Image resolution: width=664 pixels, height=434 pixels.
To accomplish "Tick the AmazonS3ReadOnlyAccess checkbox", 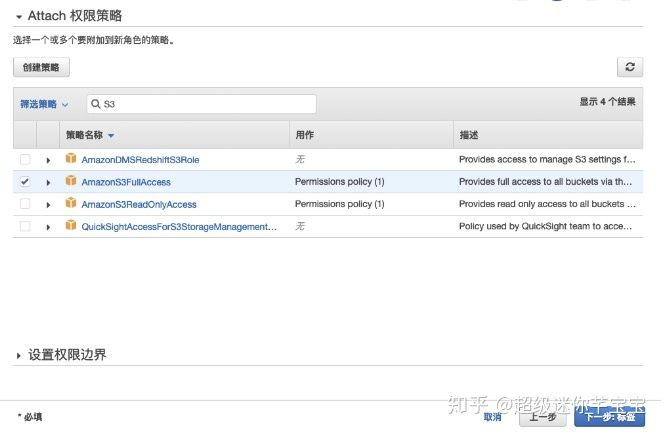I will (x=25, y=204).
